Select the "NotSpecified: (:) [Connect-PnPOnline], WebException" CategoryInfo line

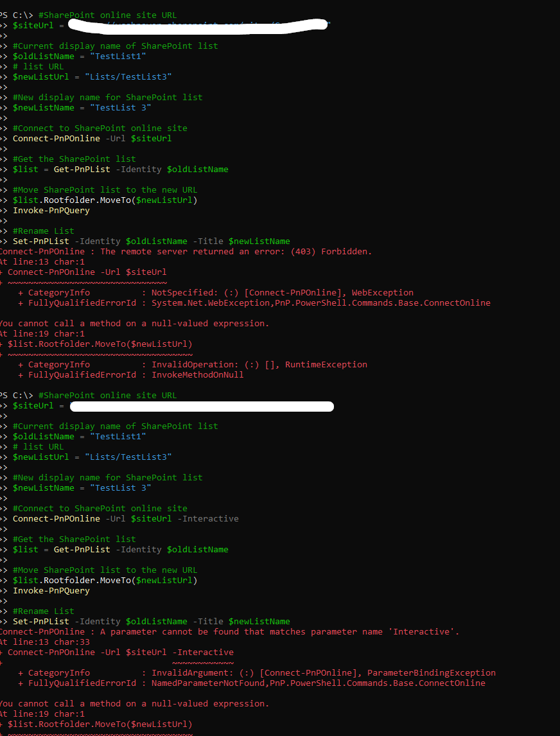click(x=215, y=293)
